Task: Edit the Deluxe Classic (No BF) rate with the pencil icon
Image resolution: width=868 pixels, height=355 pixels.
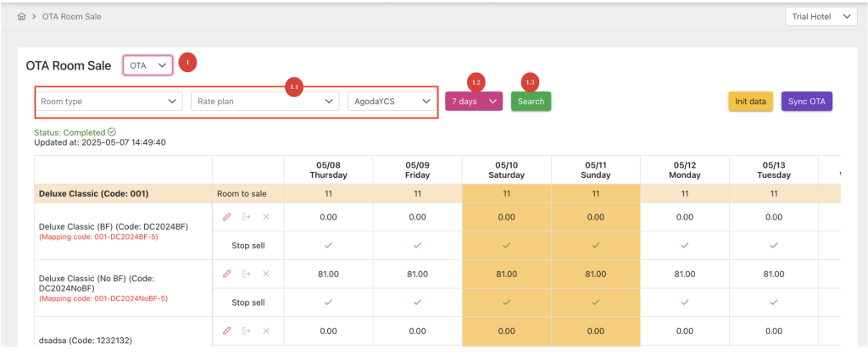Action: click(226, 274)
